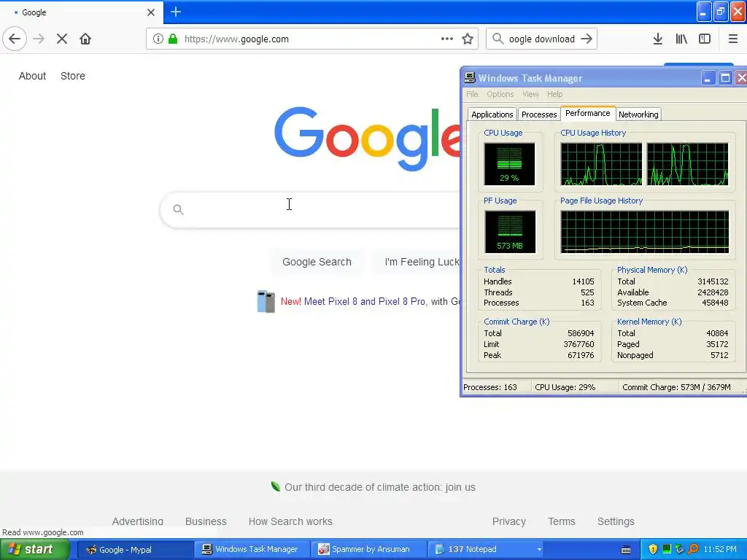Click the search bar magnifier icon
Screen dimensions: 747x560
pyautogui.click(x=498, y=39)
